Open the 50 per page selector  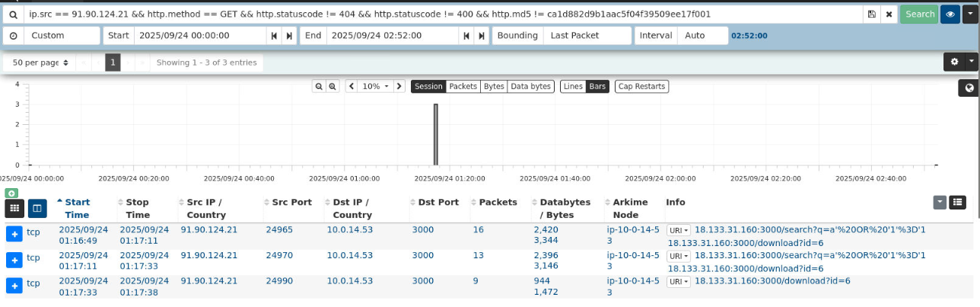(40, 62)
